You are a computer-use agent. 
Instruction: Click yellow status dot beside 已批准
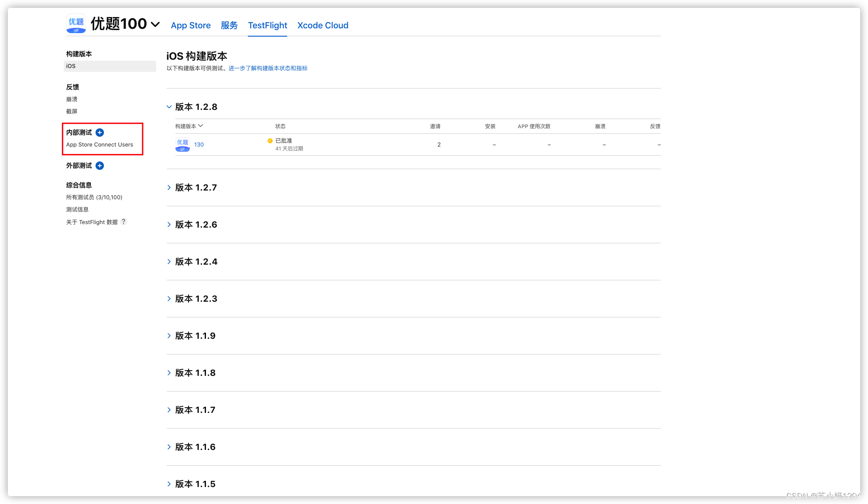[270, 141]
